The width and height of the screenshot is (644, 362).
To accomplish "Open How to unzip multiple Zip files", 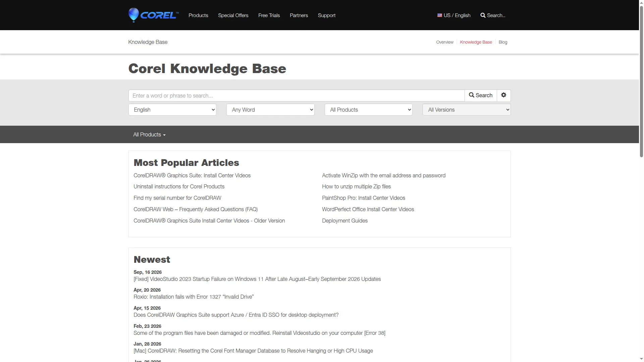I will pyautogui.click(x=356, y=186).
